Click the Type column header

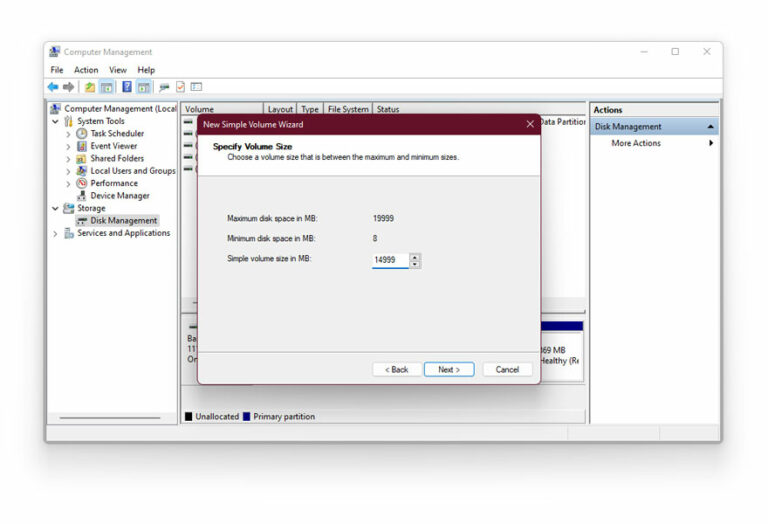310,109
